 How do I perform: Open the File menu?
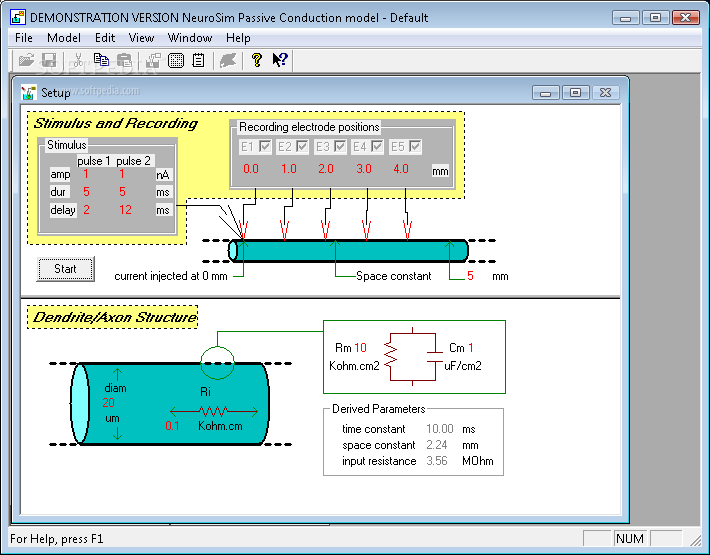click(24, 38)
